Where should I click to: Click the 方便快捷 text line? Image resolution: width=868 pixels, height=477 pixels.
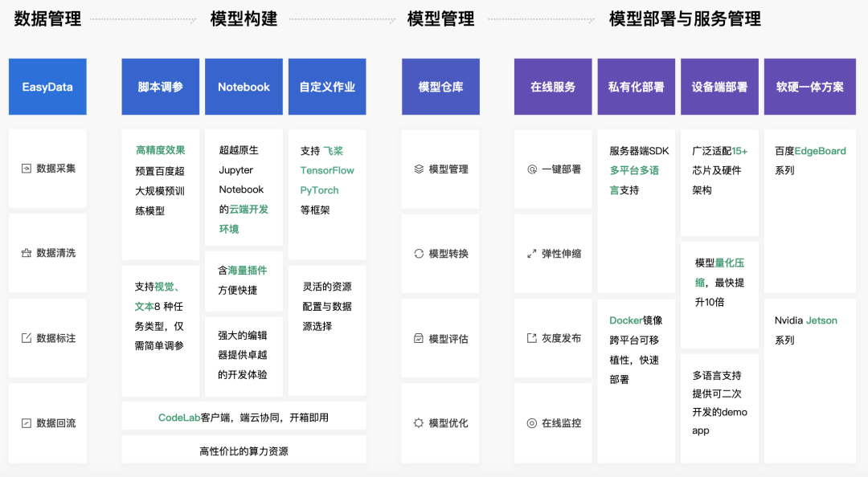(237, 290)
